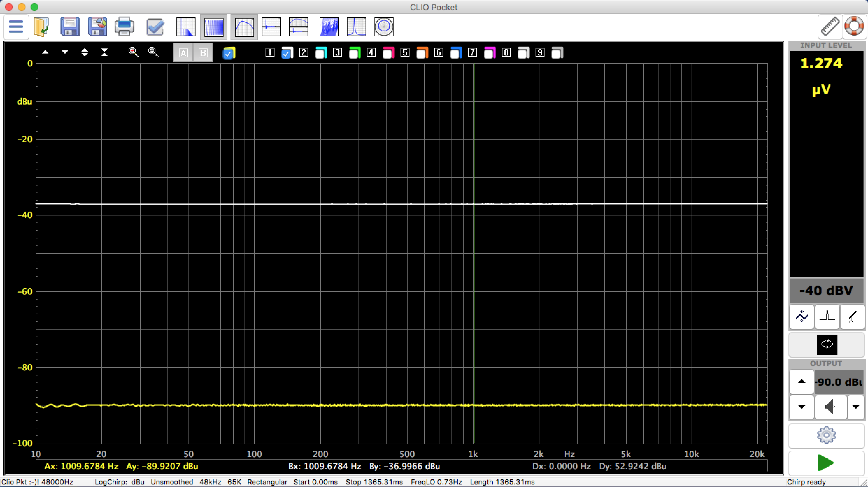
Task: Store curve into overlay slot 4
Action: 371,52
